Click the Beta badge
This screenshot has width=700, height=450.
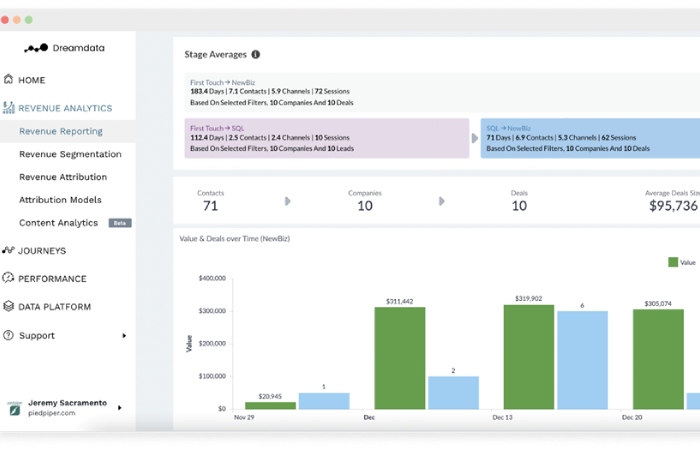tap(120, 223)
